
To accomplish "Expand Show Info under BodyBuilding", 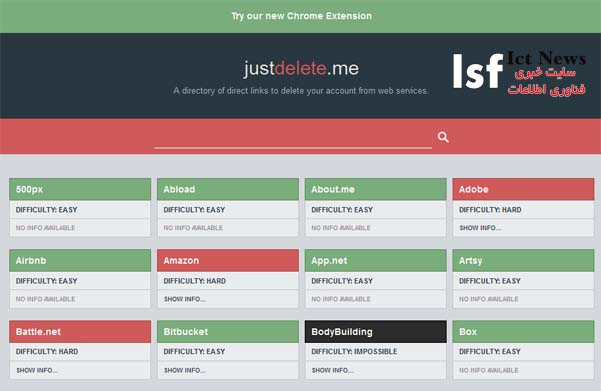I will point(332,370).
